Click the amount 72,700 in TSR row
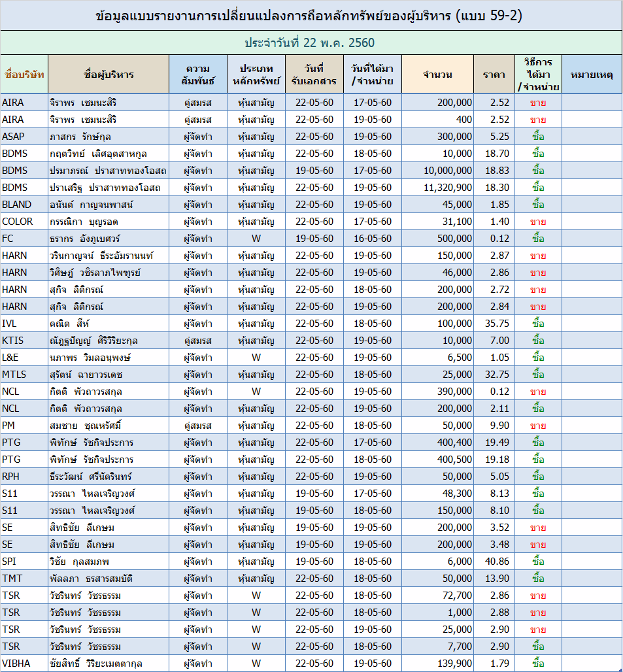The image size is (623, 672). point(457,596)
